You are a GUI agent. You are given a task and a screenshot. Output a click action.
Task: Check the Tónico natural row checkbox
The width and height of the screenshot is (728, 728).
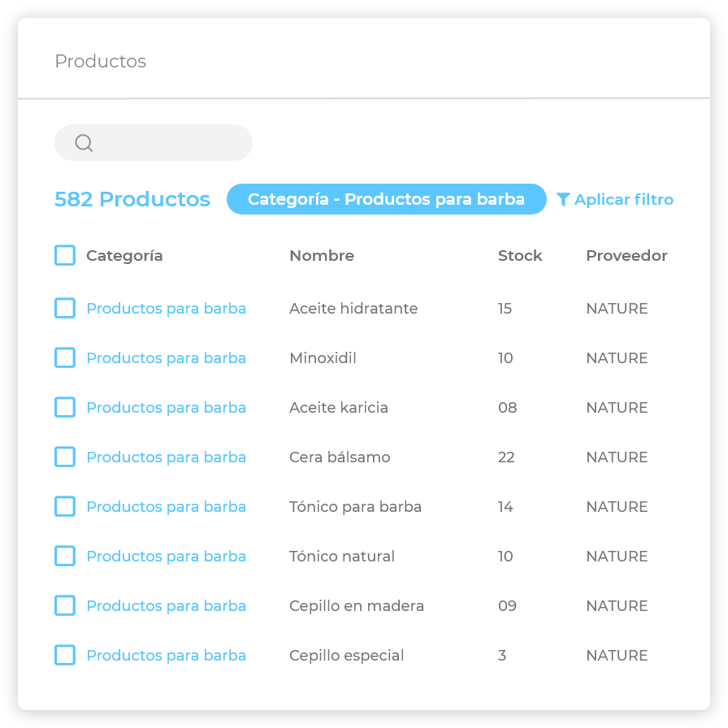coord(65,556)
